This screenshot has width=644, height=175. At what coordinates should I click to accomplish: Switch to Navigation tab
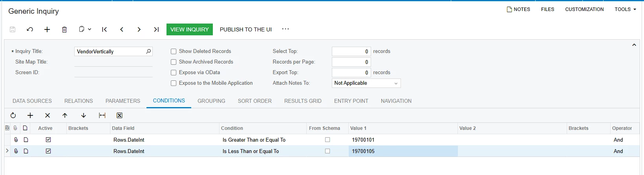pos(396,101)
